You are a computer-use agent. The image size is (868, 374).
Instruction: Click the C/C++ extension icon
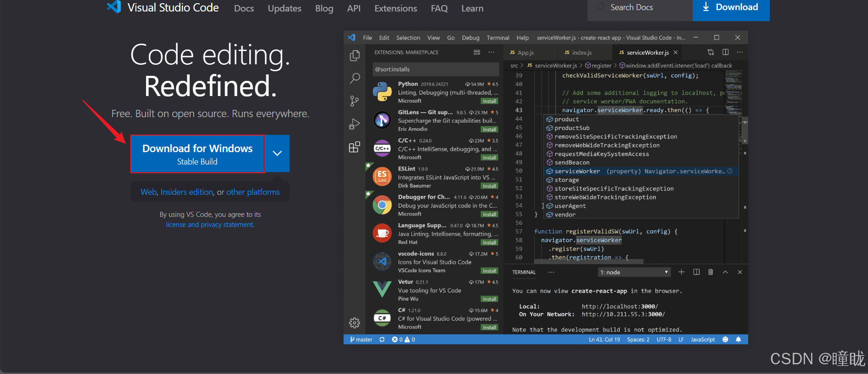[382, 148]
